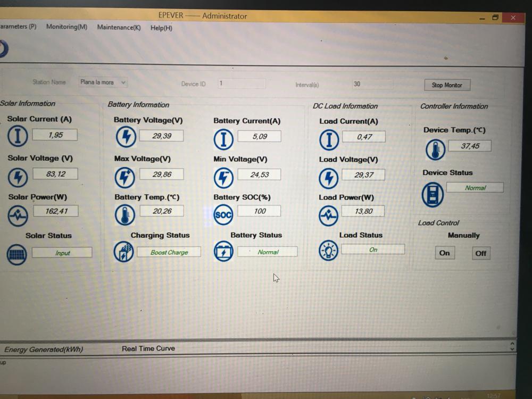Viewport: 532px width, 399px height.
Task: Click the Device Status controller icon
Action: [433, 194]
